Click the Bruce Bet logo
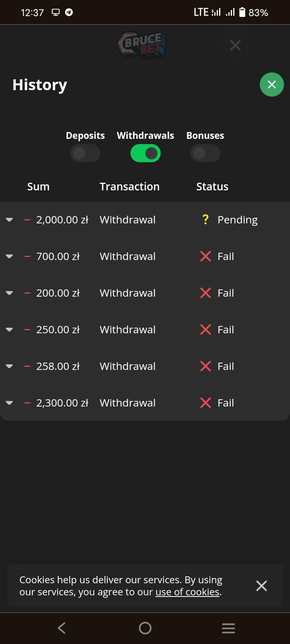 tap(142, 45)
